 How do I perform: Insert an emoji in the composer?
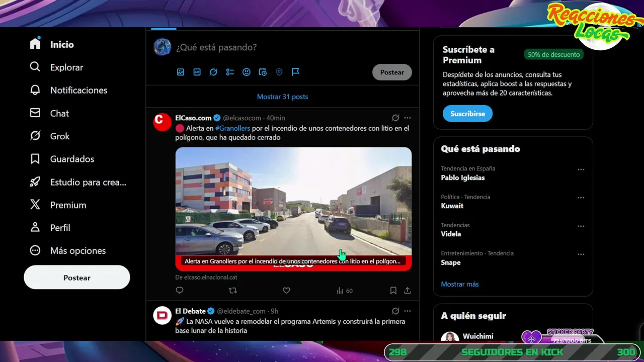(247, 72)
